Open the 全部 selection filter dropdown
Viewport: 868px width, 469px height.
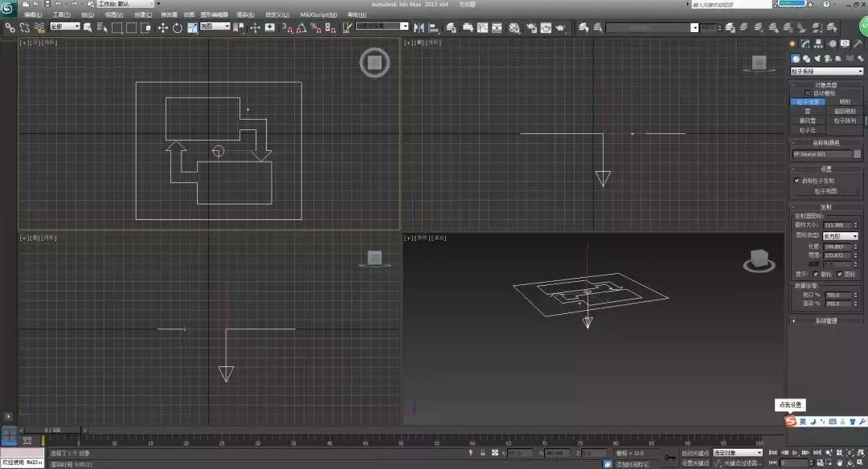pyautogui.click(x=65, y=27)
